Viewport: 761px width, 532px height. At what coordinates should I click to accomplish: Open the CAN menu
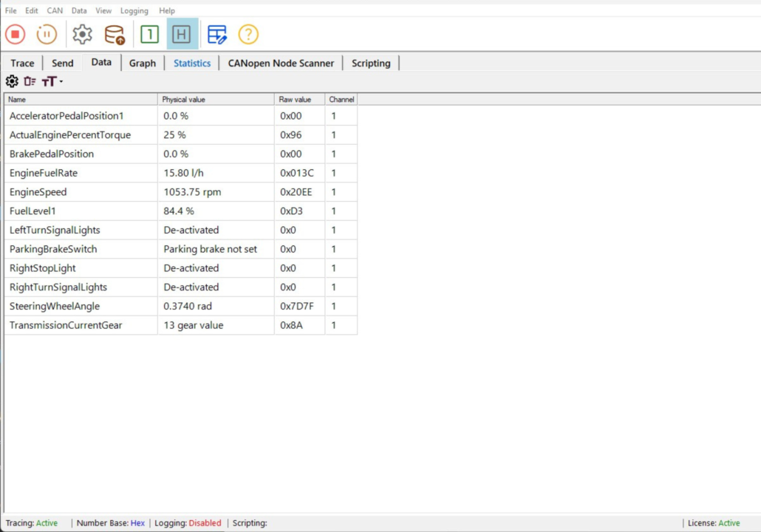pyautogui.click(x=55, y=11)
